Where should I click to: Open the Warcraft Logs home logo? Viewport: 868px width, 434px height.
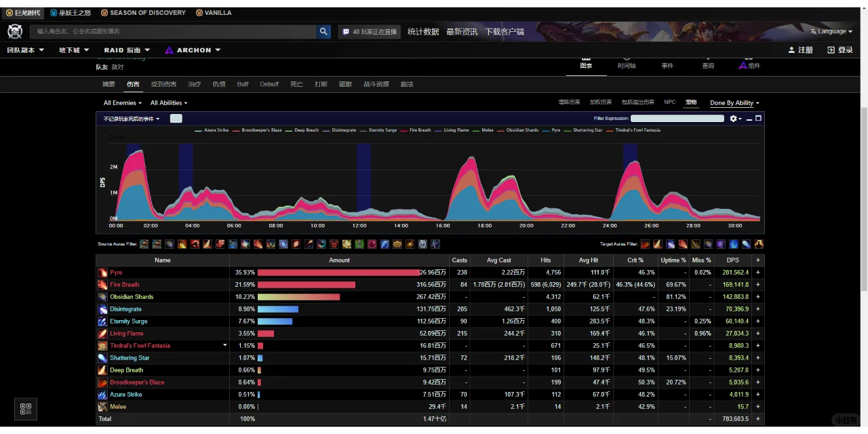pos(15,31)
